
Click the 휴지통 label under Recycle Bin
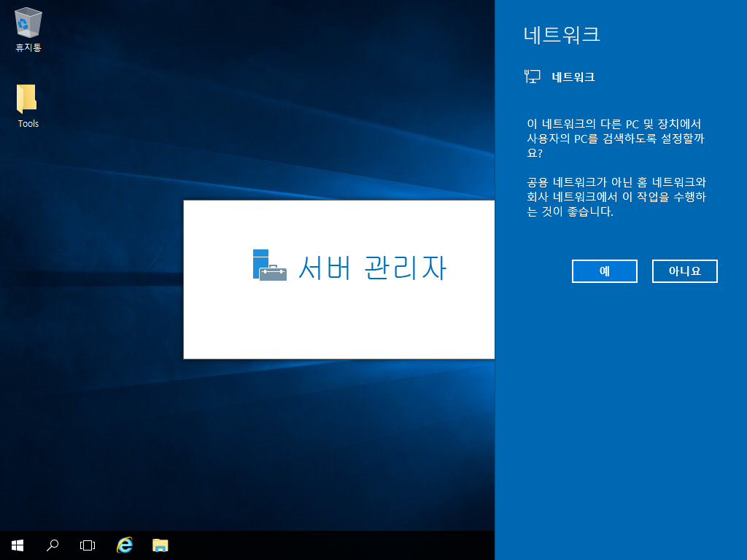[28, 47]
